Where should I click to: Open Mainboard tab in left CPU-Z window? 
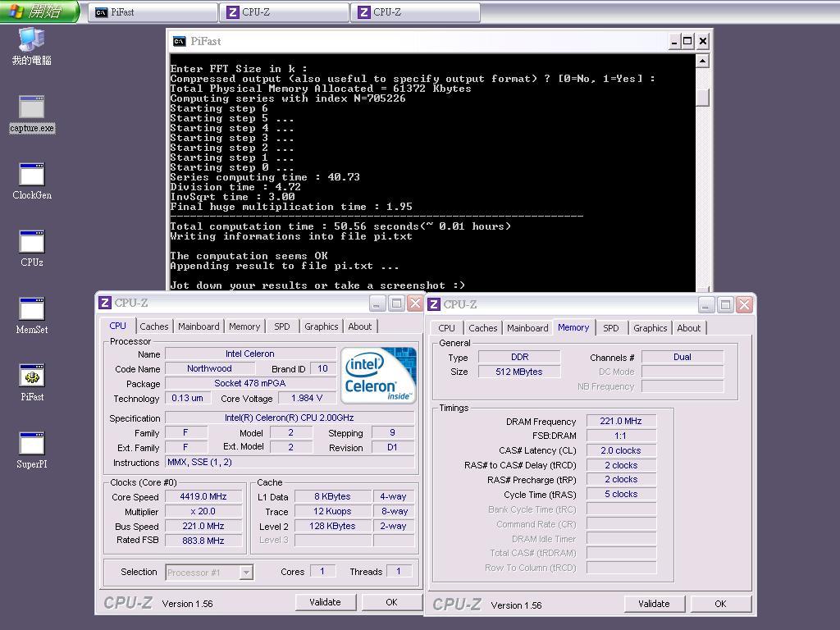(199, 326)
